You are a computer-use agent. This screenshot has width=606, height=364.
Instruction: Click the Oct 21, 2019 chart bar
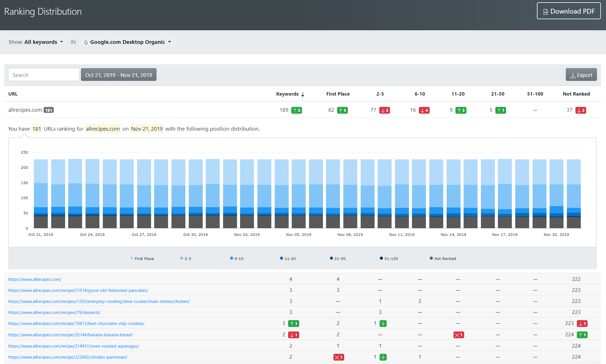(x=41, y=194)
